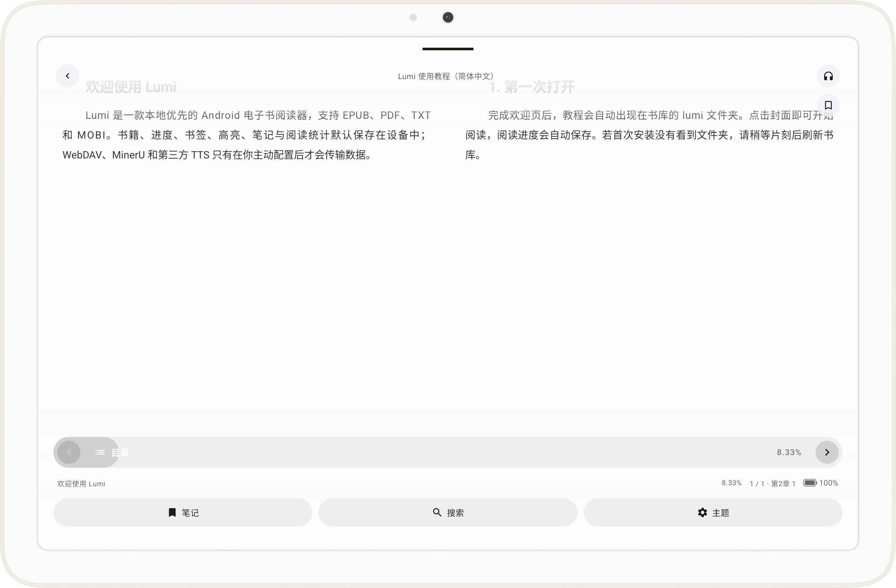
Task: Click the footer chapter name 欢迎使用 Lumi
Action: coord(81,484)
